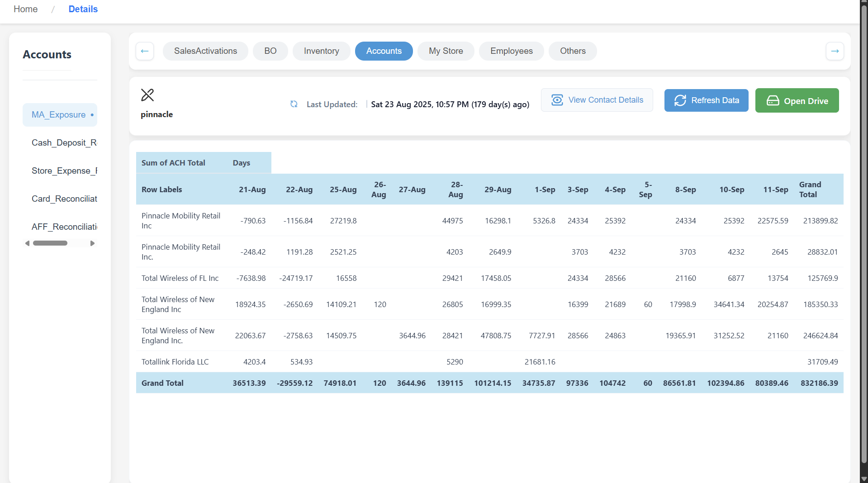This screenshot has height=483, width=868.
Task: Click the eye icon in View Contact Details
Action: pos(557,100)
